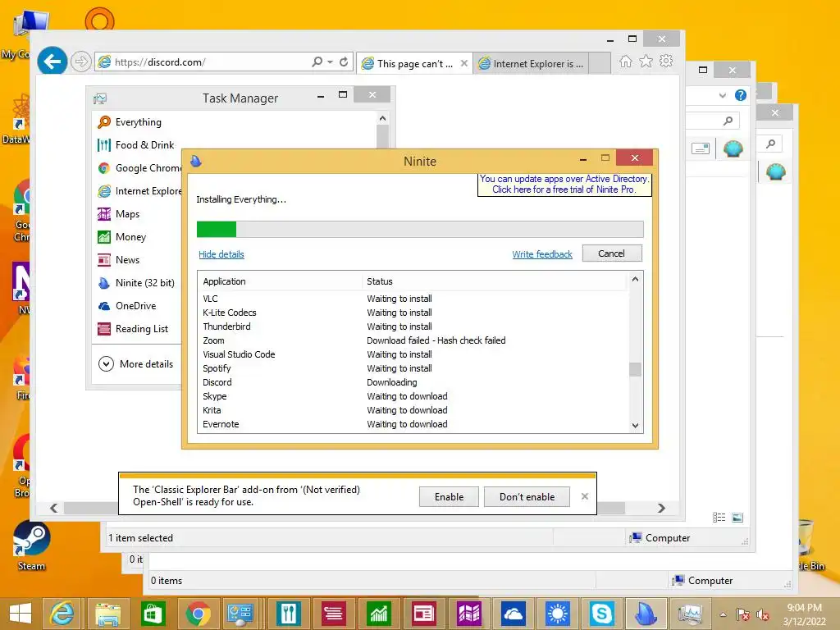The height and width of the screenshot is (630, 840).
Task: Click the Ninite details list scrollbar thumb
Action: (x=636, y=370)
